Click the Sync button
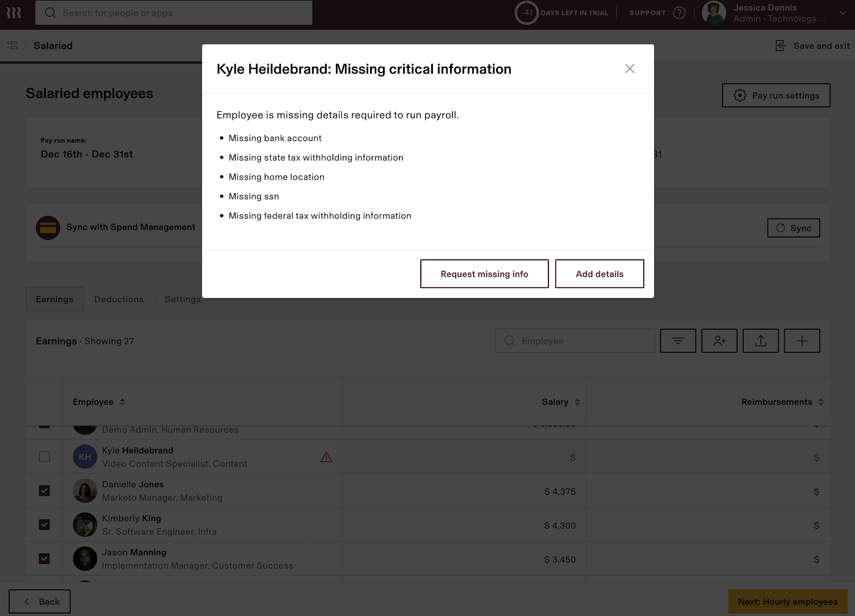The width and height of the screenshot is (855, 616). coord(793,228)
